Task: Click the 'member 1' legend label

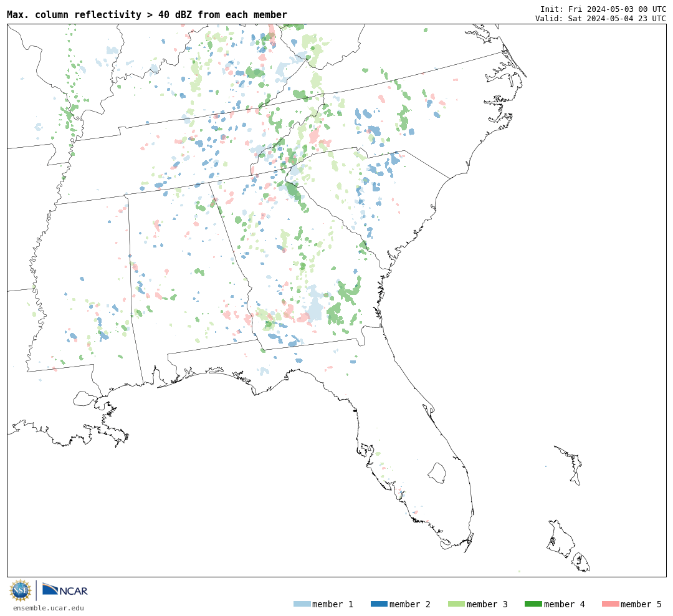Action: pyautogui.click(x=333, y=604)
